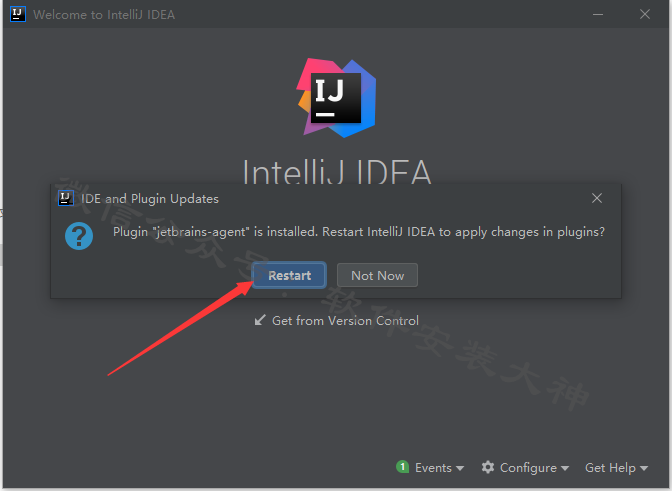
Task: Click the IntelliJ icon in the window title bar
Action: pyautogui.click(x=18, y=14)
